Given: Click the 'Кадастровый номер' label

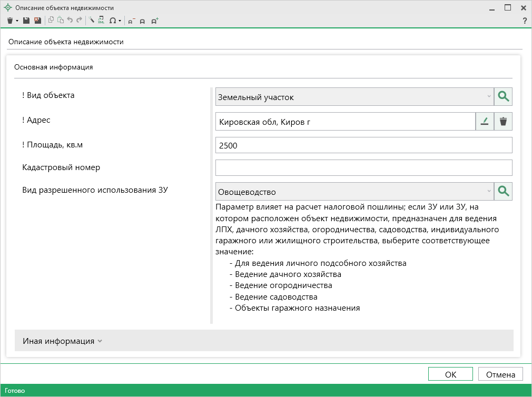Looking at the screenshot, I should tap(61, 167).
